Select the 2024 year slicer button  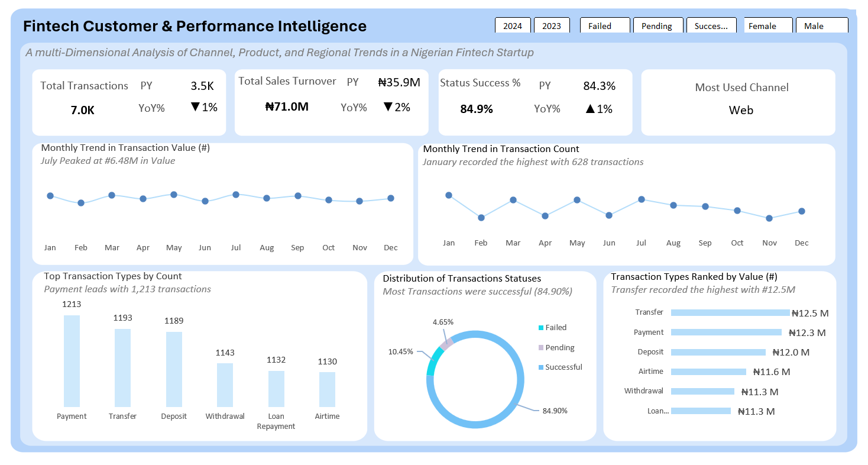click(x=513, y=25)
